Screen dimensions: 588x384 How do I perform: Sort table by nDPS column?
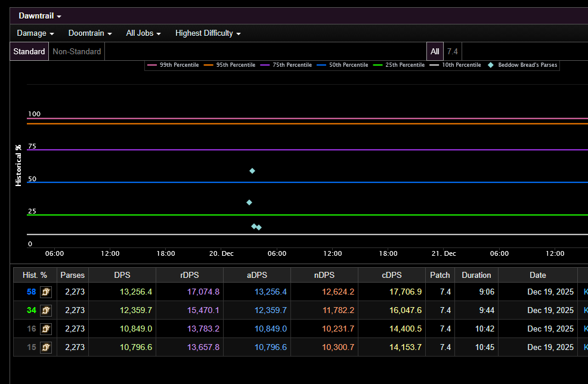[x=324, y=275]
